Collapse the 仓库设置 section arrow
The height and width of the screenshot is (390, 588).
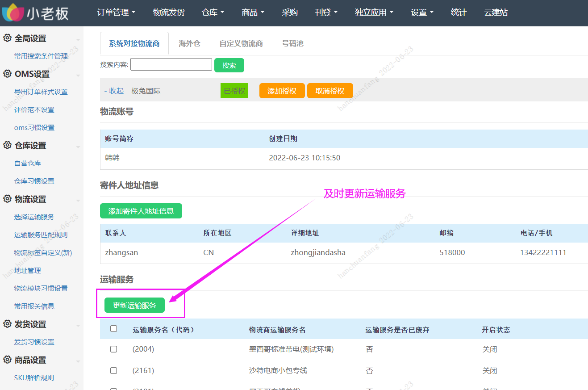(x=78, y=147)
